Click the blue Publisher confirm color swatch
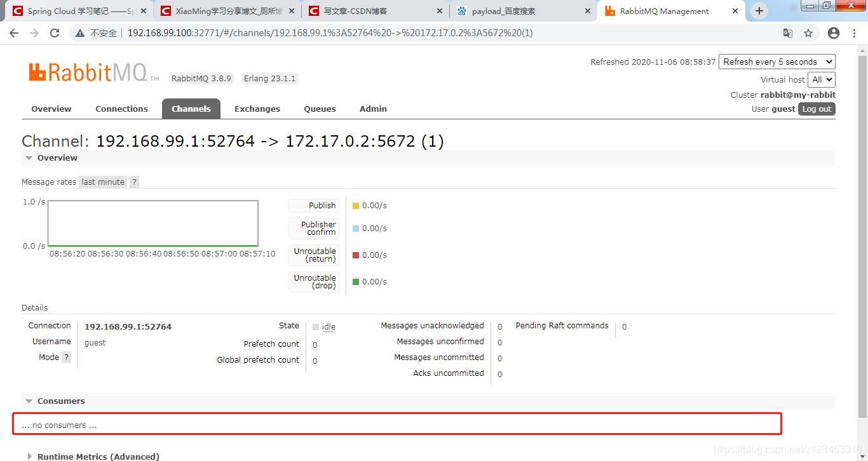 pos(356,229)
